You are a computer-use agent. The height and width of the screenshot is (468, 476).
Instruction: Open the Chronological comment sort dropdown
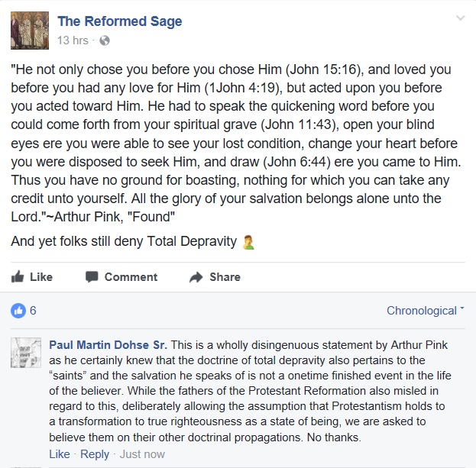pyautogui.click(x=425, y=311)
